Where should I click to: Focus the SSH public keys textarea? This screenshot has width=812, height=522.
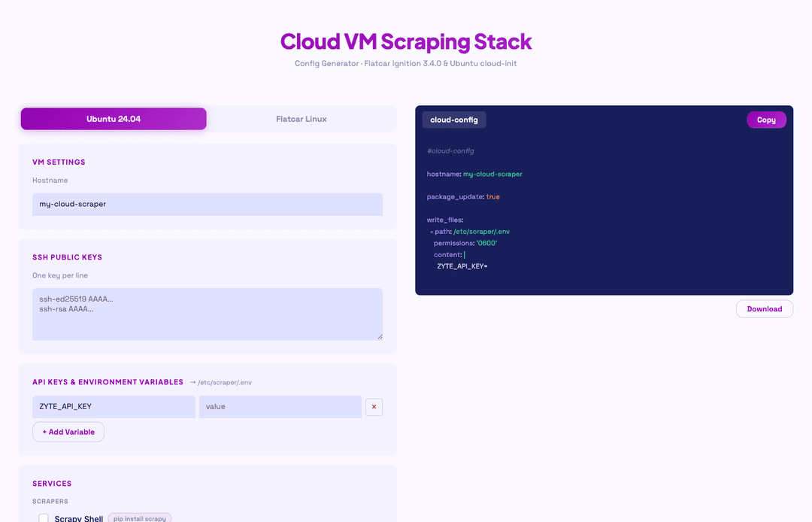click(208, 314)
